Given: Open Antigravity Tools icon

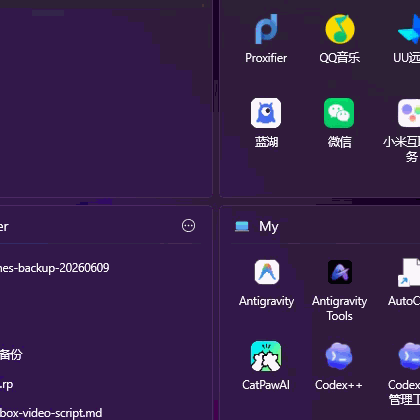Looking at the screenshot, I should (x=340, y=272).
